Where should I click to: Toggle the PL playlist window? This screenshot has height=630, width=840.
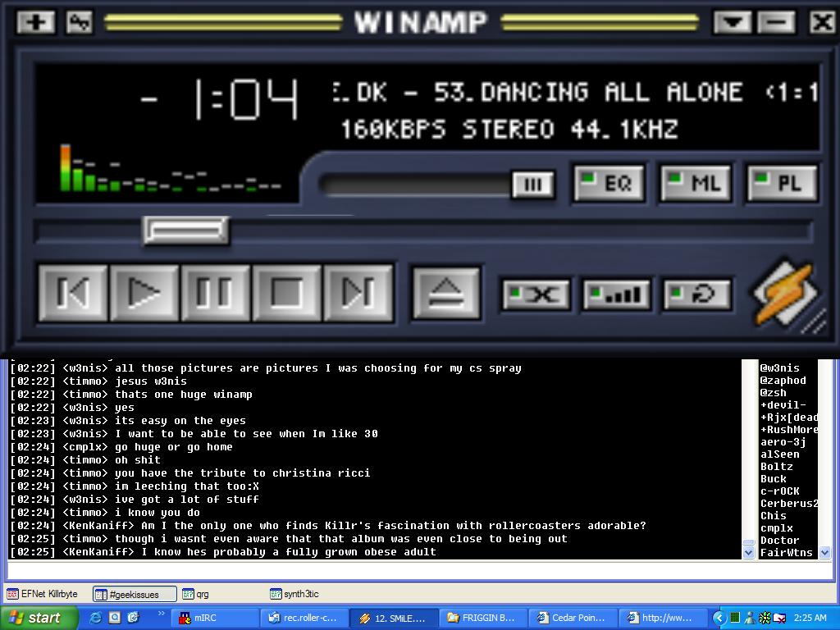coord(783,184)
